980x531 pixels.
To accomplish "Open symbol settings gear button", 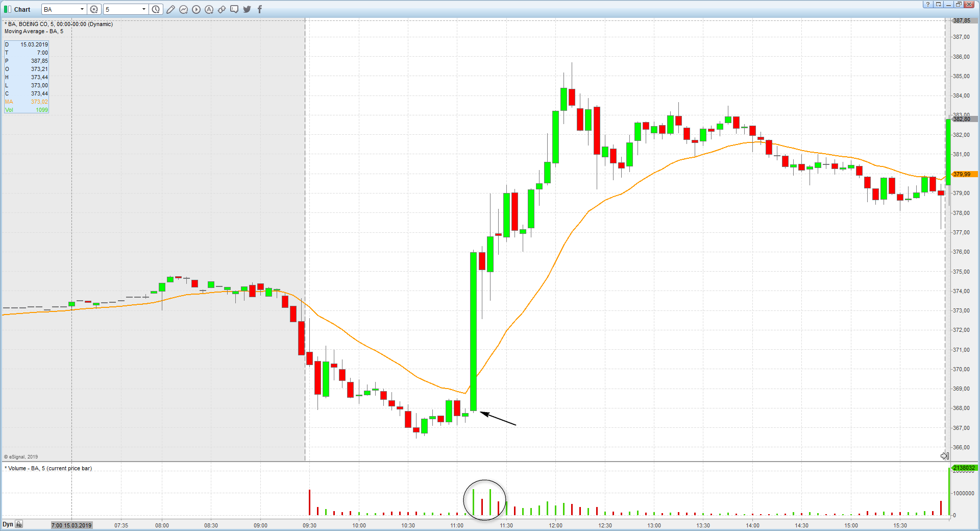I will (94, 9).
